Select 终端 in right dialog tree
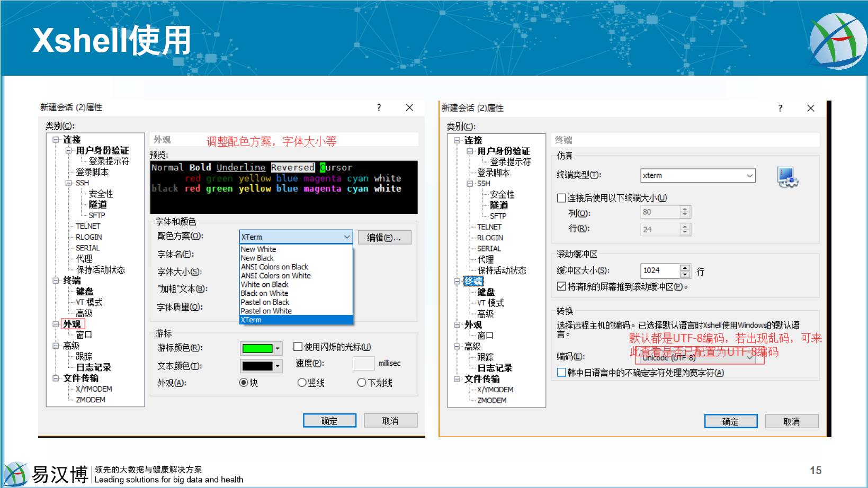This screenshot has width=868, height=488. [473, 281]
